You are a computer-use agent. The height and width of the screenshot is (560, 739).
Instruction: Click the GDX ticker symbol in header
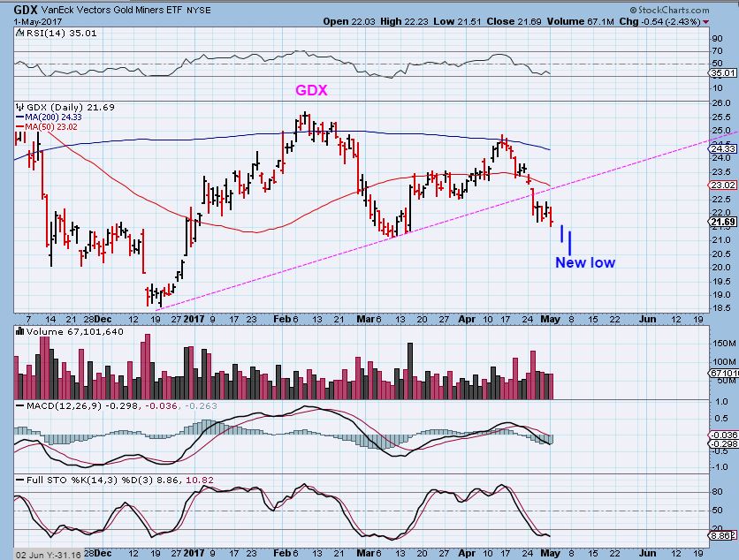coord(26,10)
